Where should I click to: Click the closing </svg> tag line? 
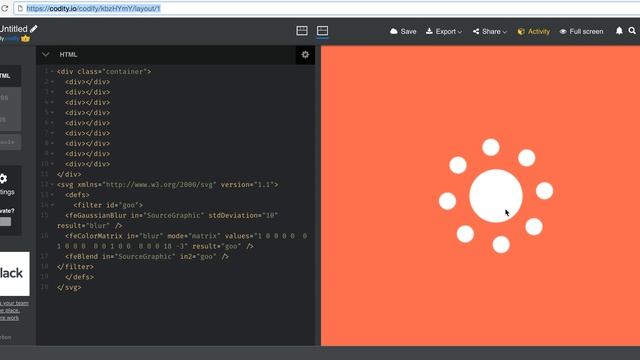[69, 287]
